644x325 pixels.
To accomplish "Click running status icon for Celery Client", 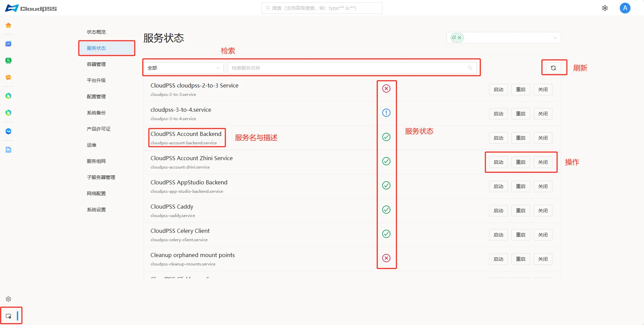I will 386,234.
